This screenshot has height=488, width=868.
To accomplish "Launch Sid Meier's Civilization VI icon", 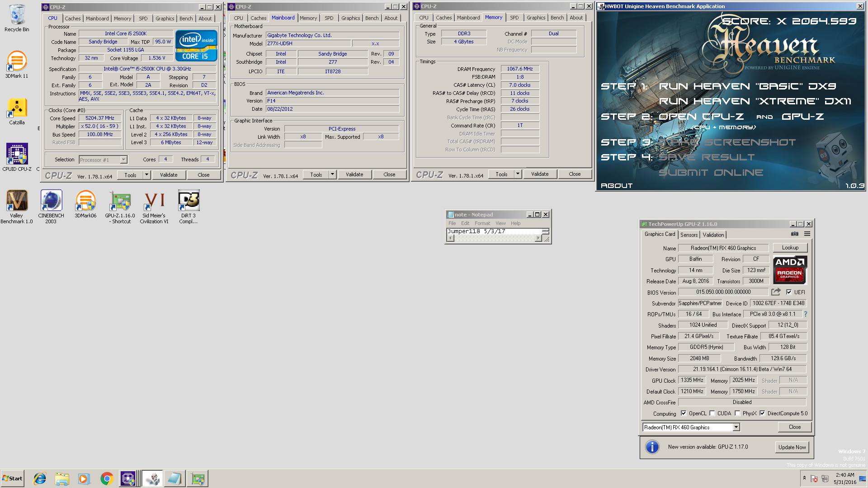I will pyautogui.click(x=154, y=207).
